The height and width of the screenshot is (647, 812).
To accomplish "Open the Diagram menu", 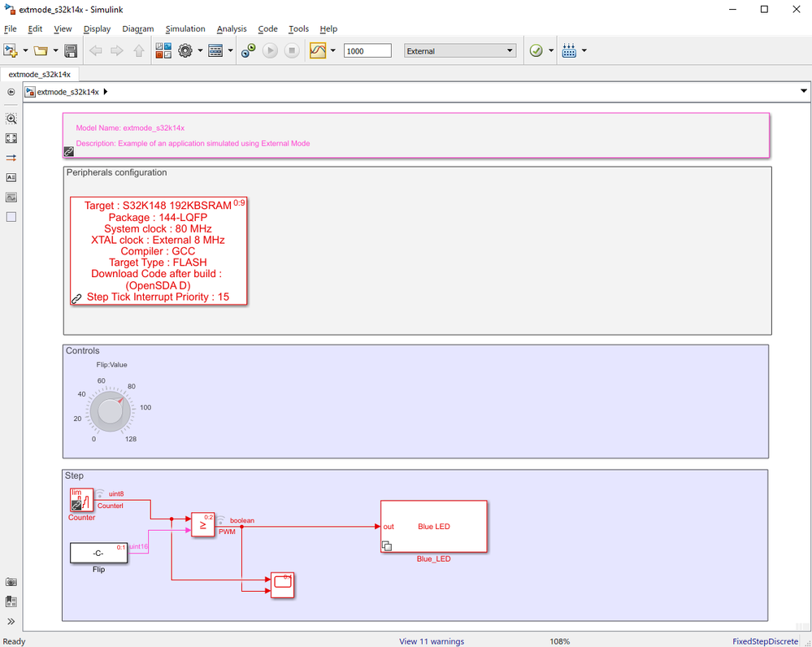I will coord(137,29).
